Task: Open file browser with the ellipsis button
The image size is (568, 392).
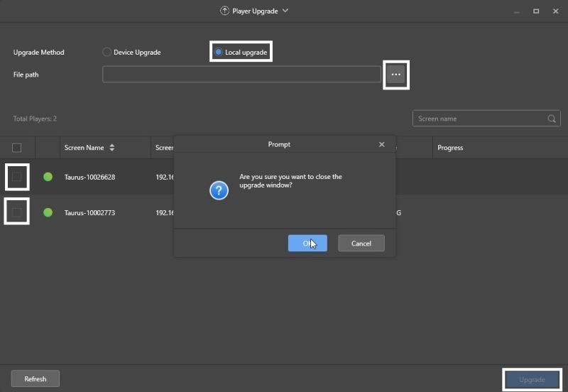Action: click(x=396, y=75)
